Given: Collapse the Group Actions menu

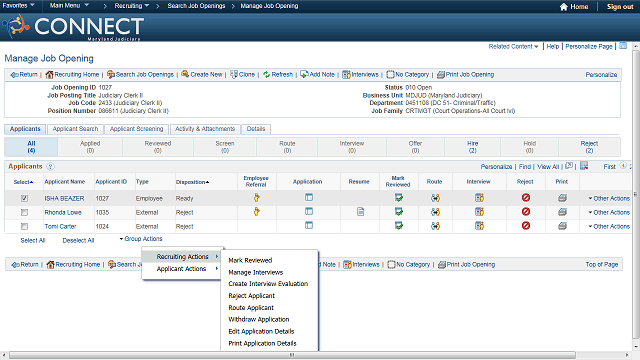Looking at the screenshot, I should [x=141, y=239].
